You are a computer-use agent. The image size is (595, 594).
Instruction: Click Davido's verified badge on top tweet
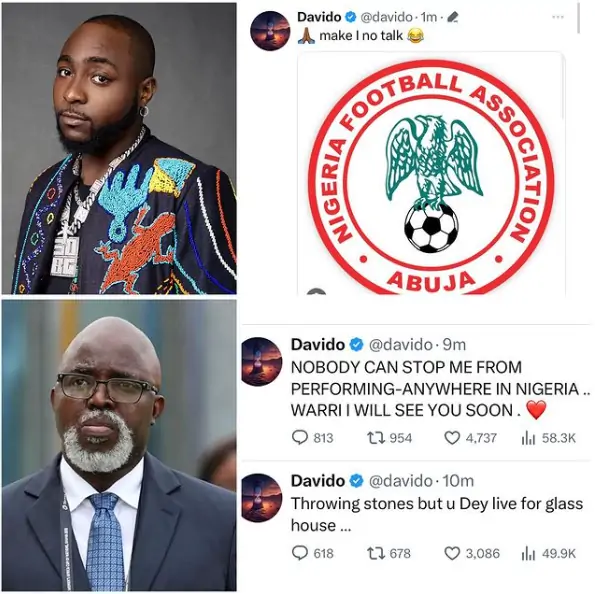click(351, 17)
